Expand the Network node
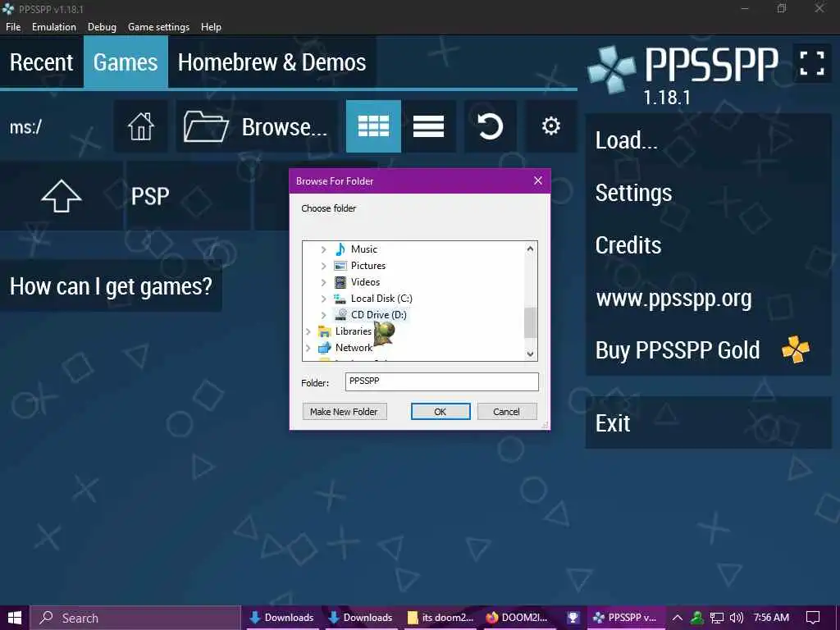Screen dimensions: 840x630 (308, 348)
